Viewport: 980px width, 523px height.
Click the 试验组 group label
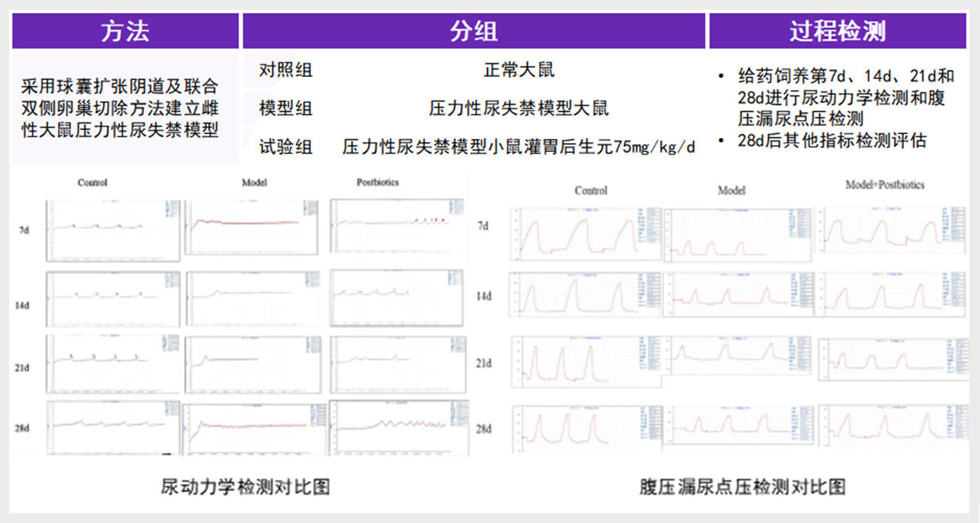point(286,146)
